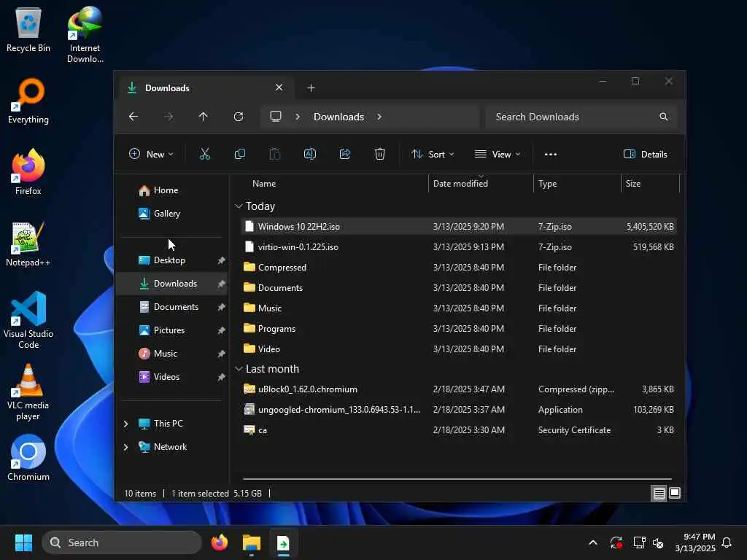Show hidden system tray icons

593,542
